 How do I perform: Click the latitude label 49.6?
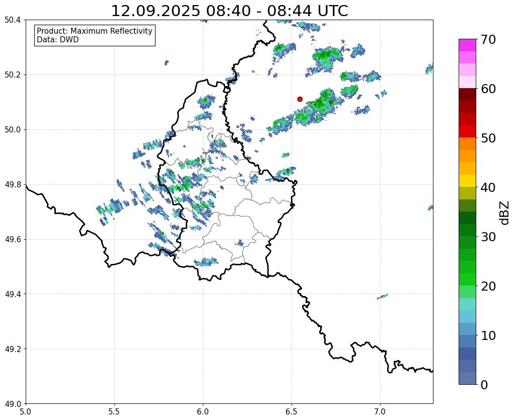pos(13,240)
